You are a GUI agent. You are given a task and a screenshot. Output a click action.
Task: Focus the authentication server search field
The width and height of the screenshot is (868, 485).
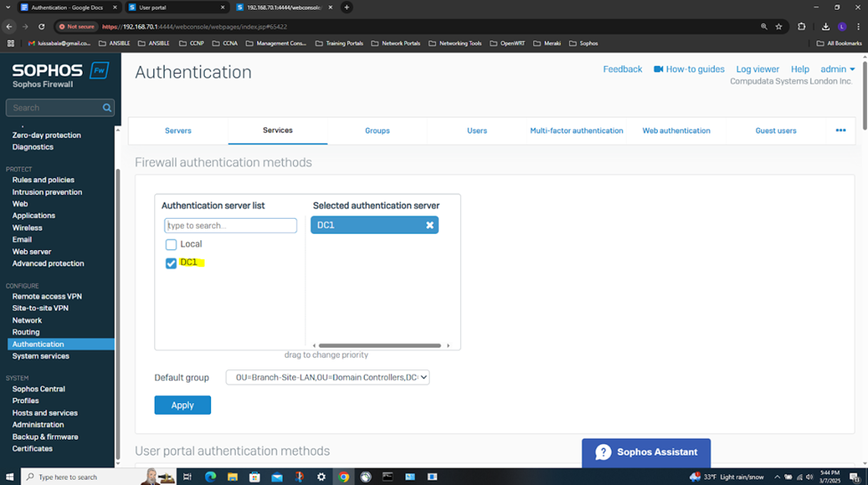click(x=231, y=225)
